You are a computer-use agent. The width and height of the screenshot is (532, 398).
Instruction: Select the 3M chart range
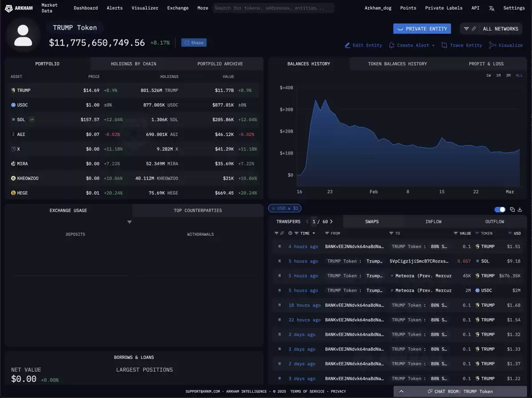pyautogui.click(x=508, y=75)
